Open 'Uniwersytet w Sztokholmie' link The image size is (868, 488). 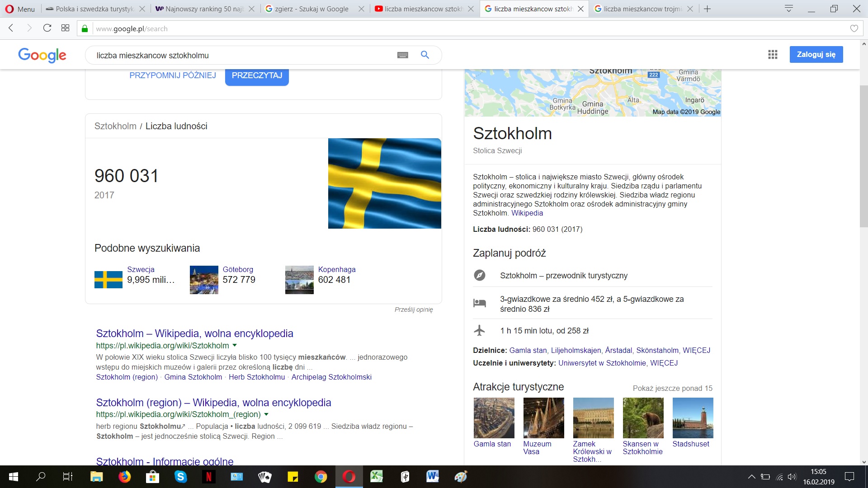tap(602, 363)
